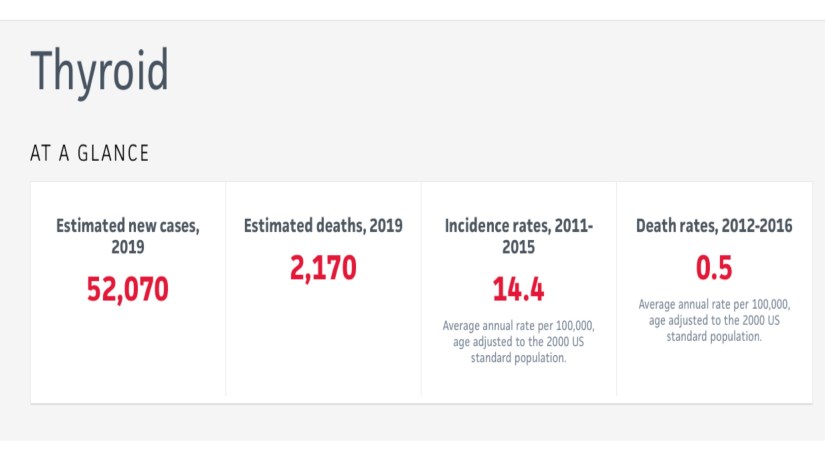Click the gray area right of Thyroid heading
825x463 pixels.
(x=500, y=72)
